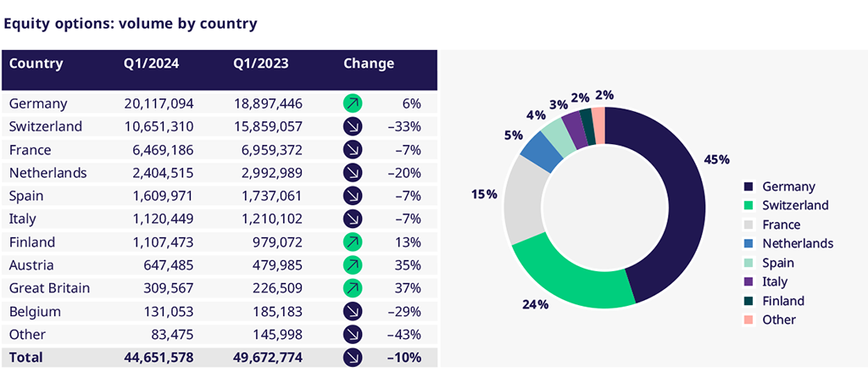Click the France legend label
Image resolution: width=868 pixels, height=389 pixels.
(781, 225)
